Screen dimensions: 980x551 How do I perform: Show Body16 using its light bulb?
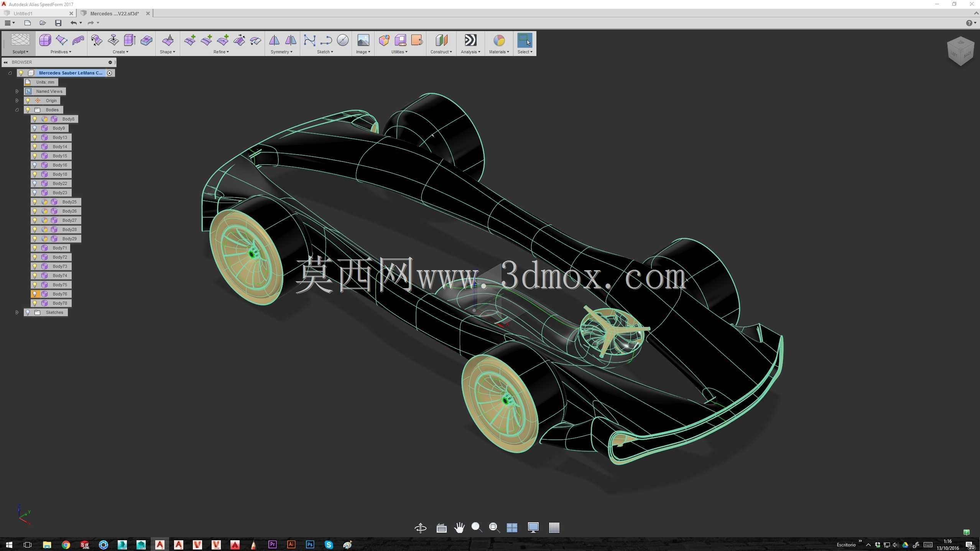point(35,165)
